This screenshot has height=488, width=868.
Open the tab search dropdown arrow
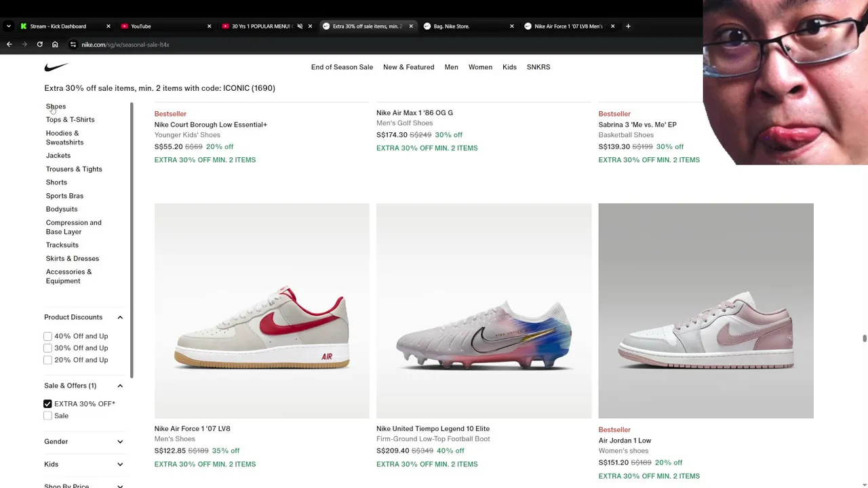[8, 26]
